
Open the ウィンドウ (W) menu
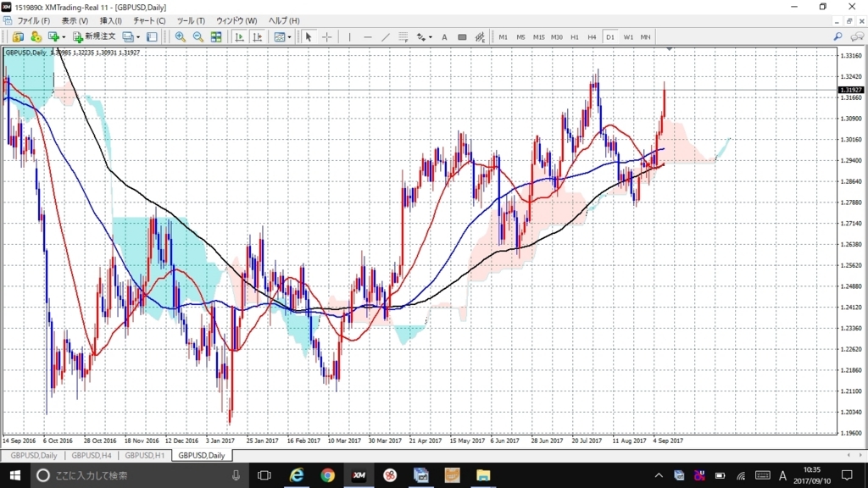pos(236,20)
